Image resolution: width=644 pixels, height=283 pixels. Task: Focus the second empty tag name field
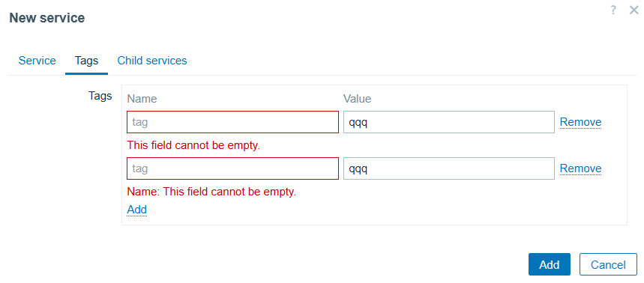tap(233, 168)
